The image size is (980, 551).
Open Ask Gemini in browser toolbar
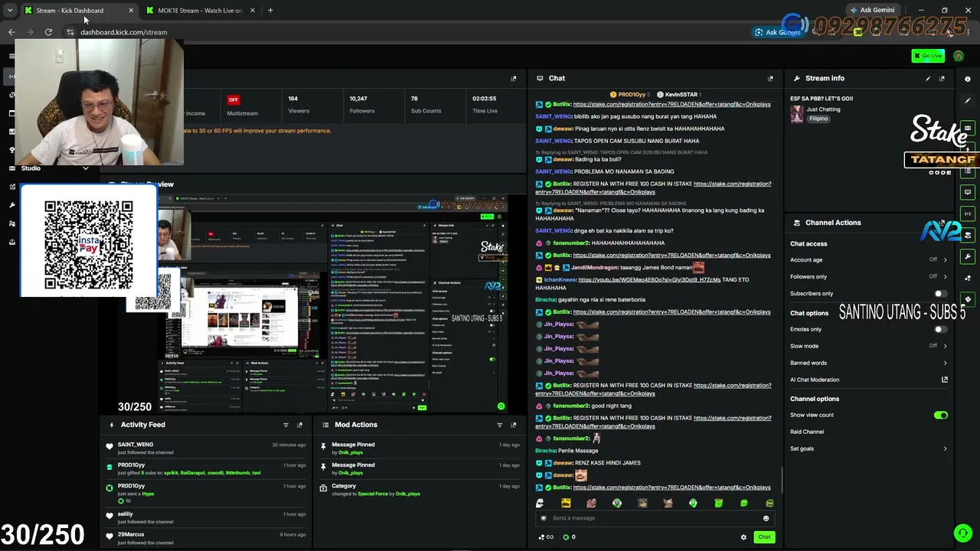point(872,10)
